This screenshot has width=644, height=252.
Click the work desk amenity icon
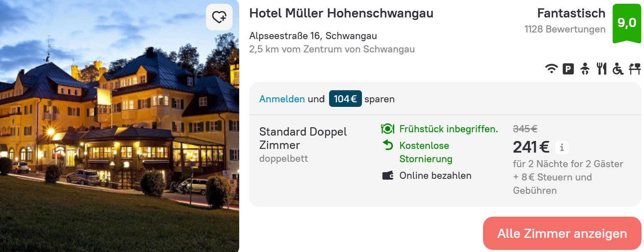coord(635,69)
